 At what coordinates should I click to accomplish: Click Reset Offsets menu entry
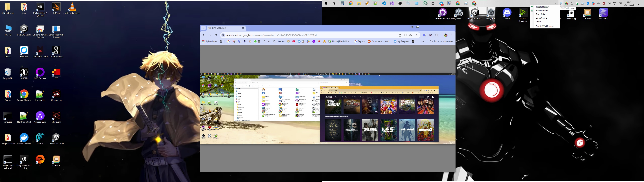pyautogui.click(x=541, y=14)
